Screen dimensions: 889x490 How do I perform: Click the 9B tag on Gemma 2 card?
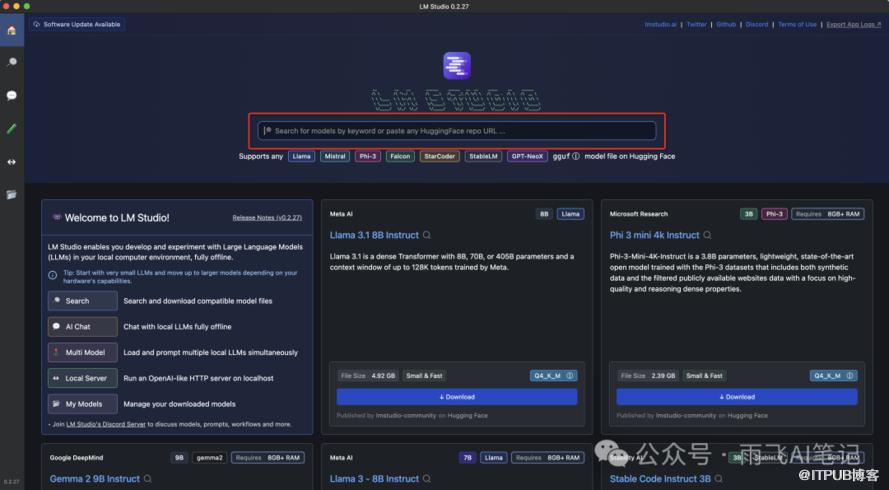point(179,458)
